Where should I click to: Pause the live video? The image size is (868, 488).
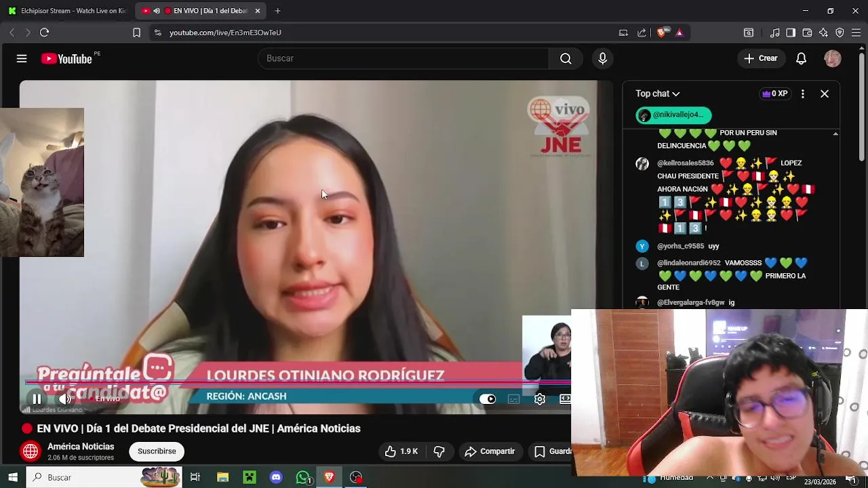[37, 399]
